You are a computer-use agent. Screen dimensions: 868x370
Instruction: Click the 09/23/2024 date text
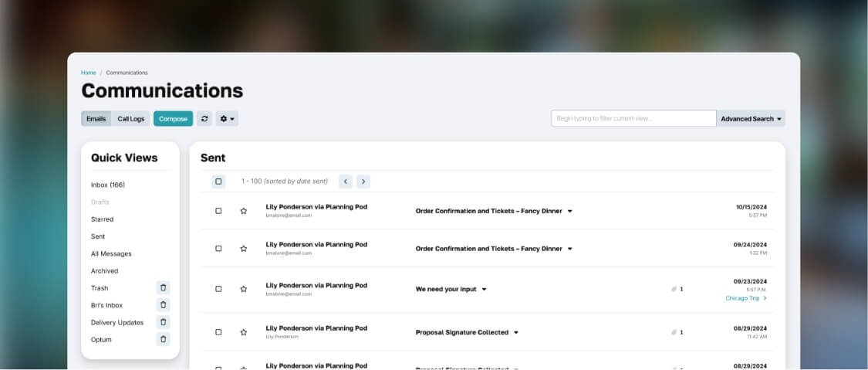(750, 281)
